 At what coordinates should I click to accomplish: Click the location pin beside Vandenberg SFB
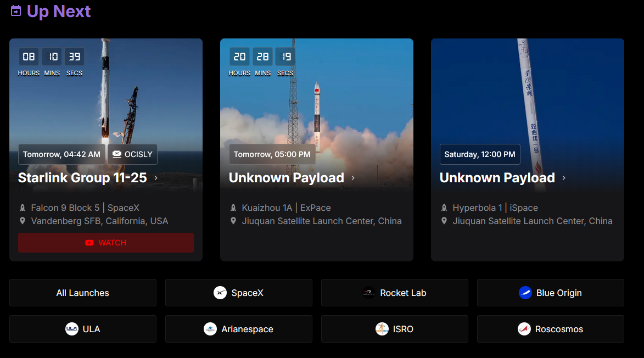[x=23, y=221]
